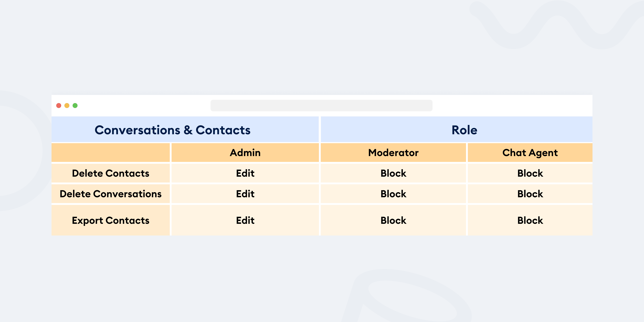Click Block for Moderator Delete Conversations

[393, 194]
